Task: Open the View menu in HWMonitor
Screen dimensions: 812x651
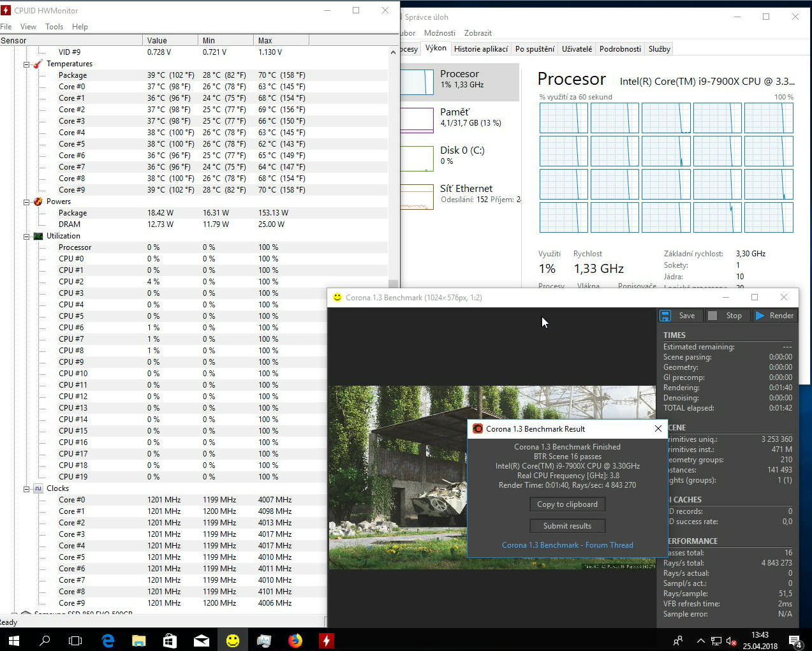Action: click(28, 27)
